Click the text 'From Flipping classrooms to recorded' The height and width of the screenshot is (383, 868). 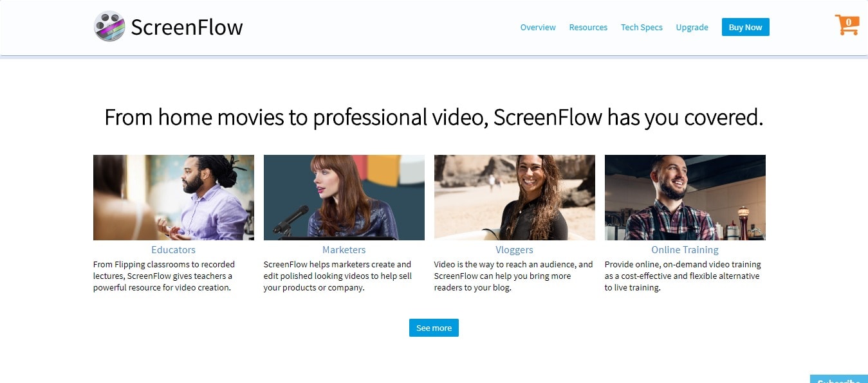click(164, 264)
